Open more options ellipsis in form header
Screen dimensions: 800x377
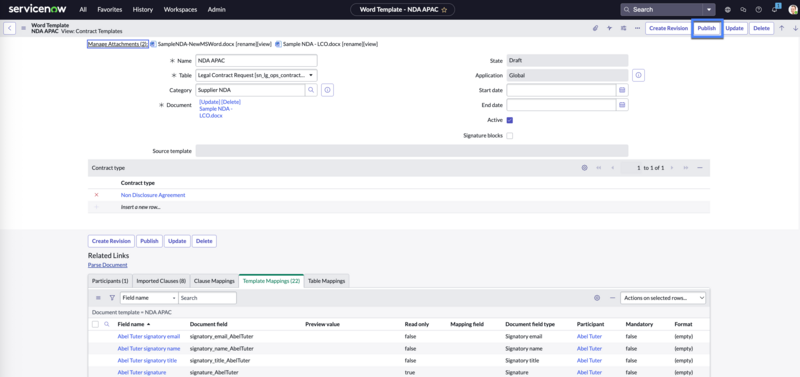[637, 29]
